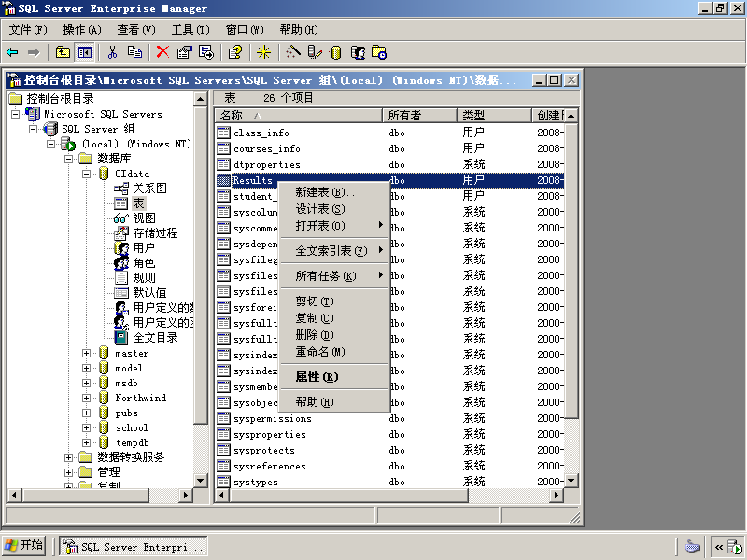Viewport: 747px width, 560px height.
Task: Open the 全文索引表(F) submenu
Action: 334,251
